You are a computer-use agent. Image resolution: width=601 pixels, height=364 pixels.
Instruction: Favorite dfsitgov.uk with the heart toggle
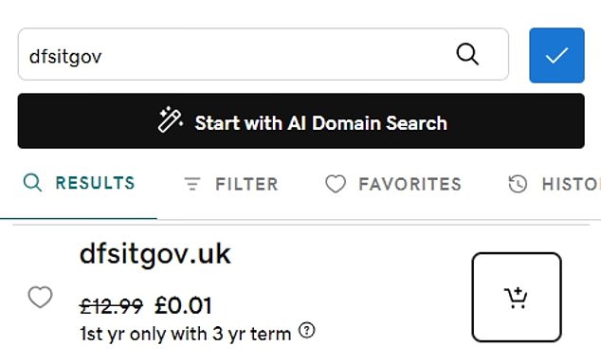(40, 297)
